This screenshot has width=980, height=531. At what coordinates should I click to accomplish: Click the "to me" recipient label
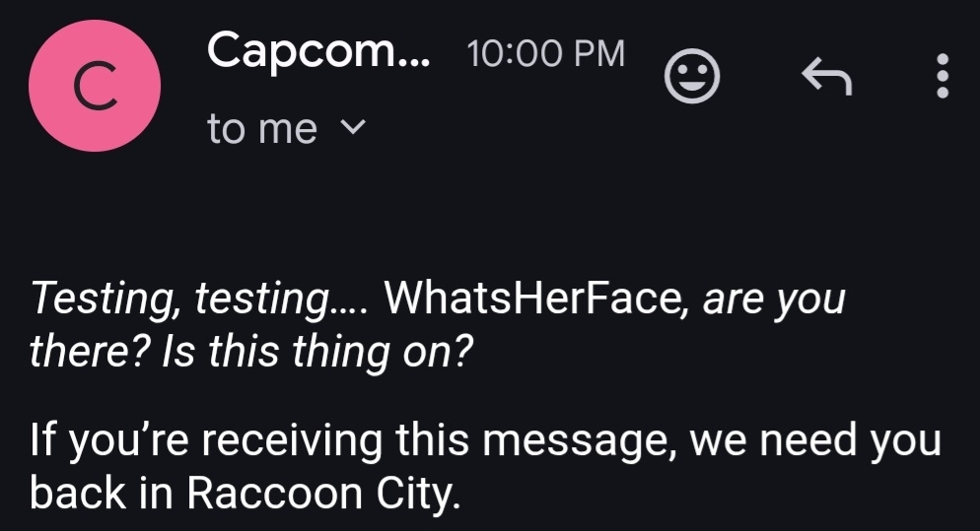(x=262, y=129)
